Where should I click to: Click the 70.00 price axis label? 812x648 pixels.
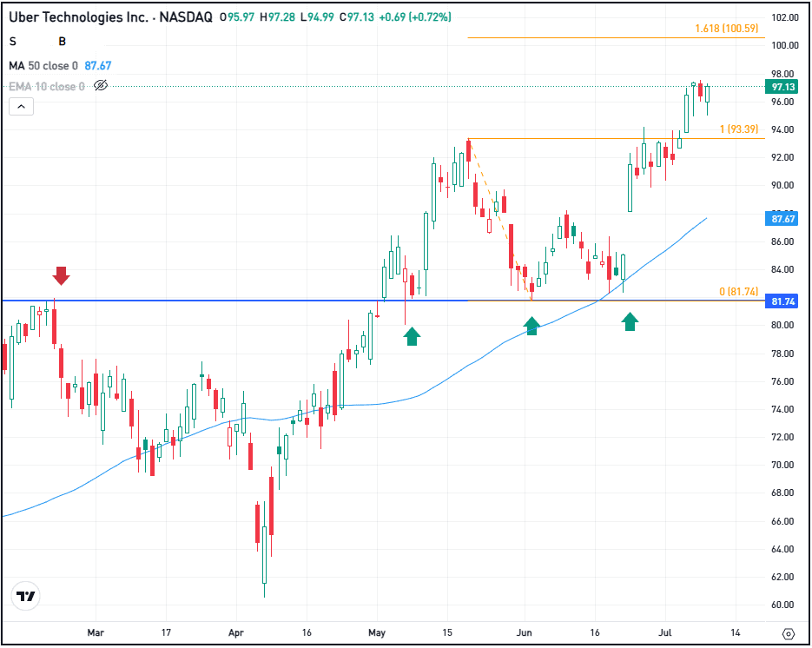(782, 465)
